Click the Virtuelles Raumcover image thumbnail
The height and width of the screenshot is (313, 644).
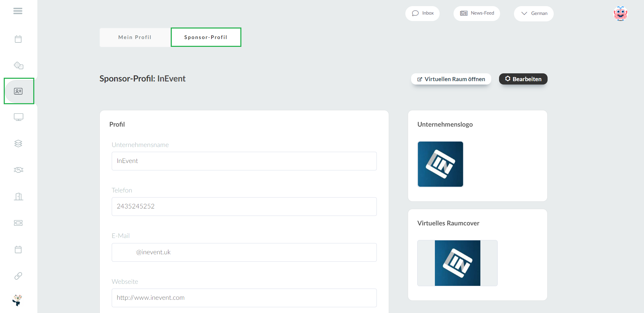pyautogui.click(x=457, y=263)
